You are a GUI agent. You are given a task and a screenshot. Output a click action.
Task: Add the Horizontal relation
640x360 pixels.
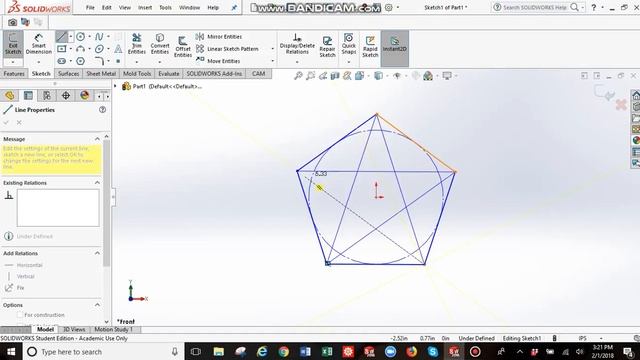coord(24,265)
